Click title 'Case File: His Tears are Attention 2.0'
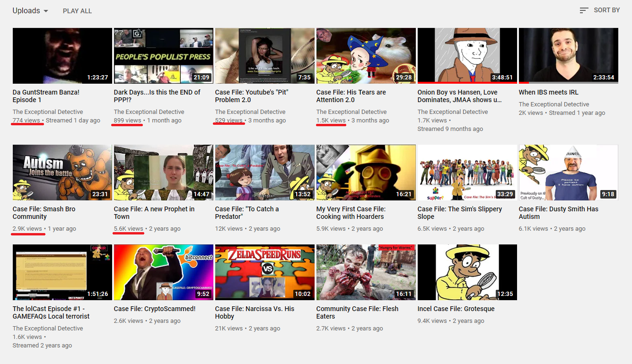This screenshot has width=632, height=364. pos(351,96)
